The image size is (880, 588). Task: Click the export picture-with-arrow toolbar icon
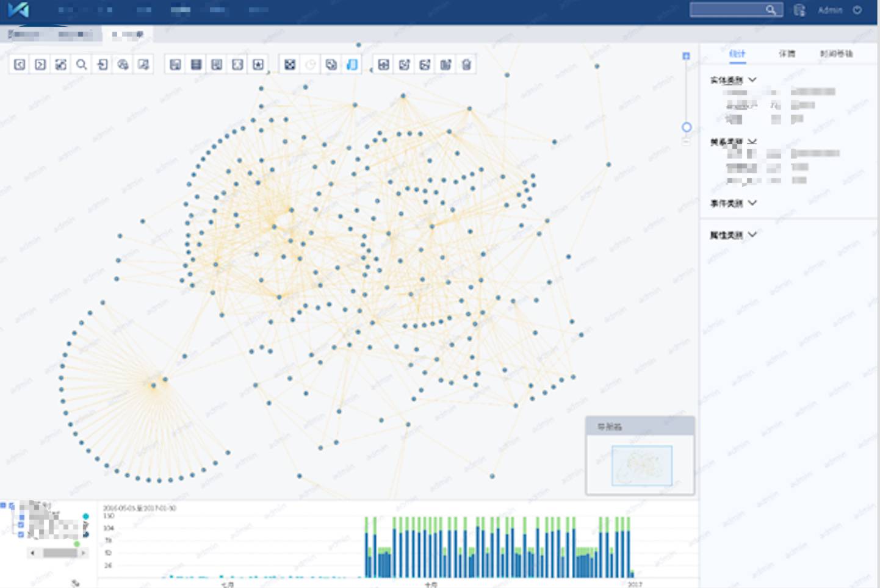(143, 64)
